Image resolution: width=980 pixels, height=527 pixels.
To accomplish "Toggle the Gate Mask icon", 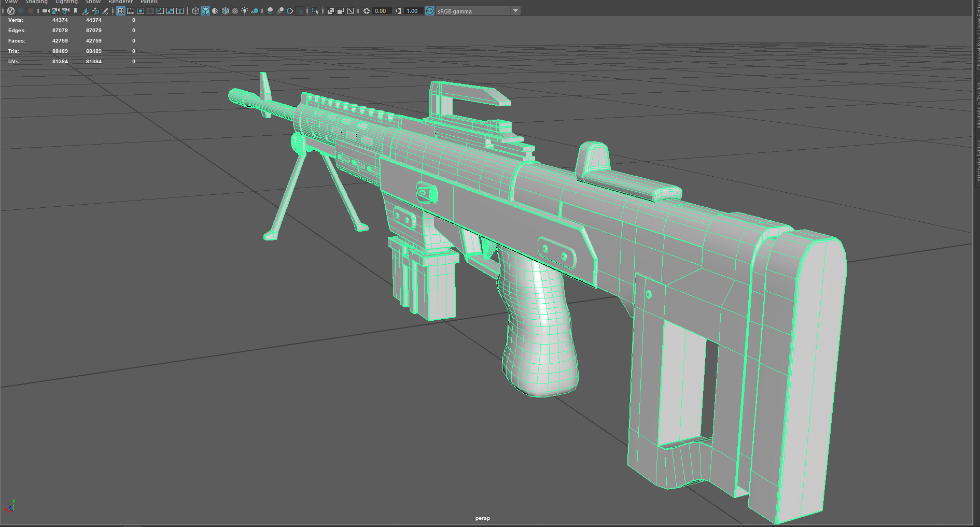I will pos(150,11).
